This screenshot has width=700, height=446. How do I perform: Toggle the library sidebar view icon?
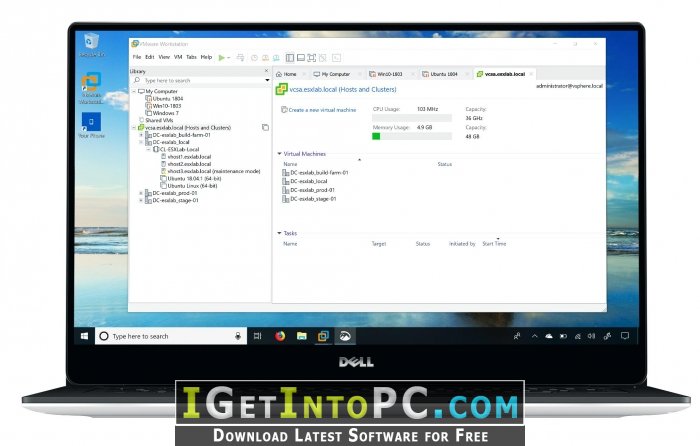[x=289, y=57]
